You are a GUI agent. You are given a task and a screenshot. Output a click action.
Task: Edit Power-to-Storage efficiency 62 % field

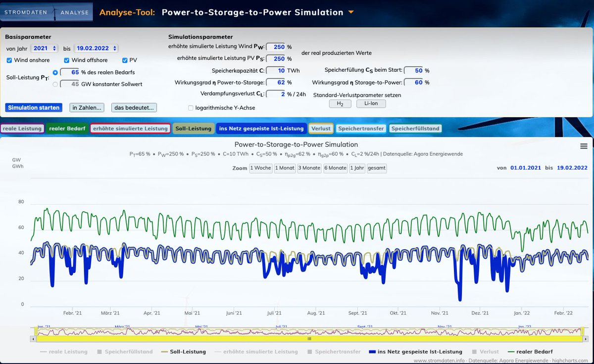click(276, 82)
